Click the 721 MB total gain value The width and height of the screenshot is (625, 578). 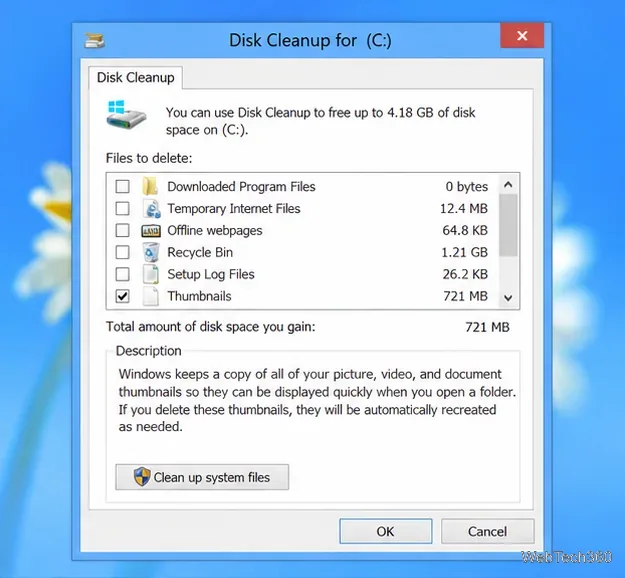487,327
